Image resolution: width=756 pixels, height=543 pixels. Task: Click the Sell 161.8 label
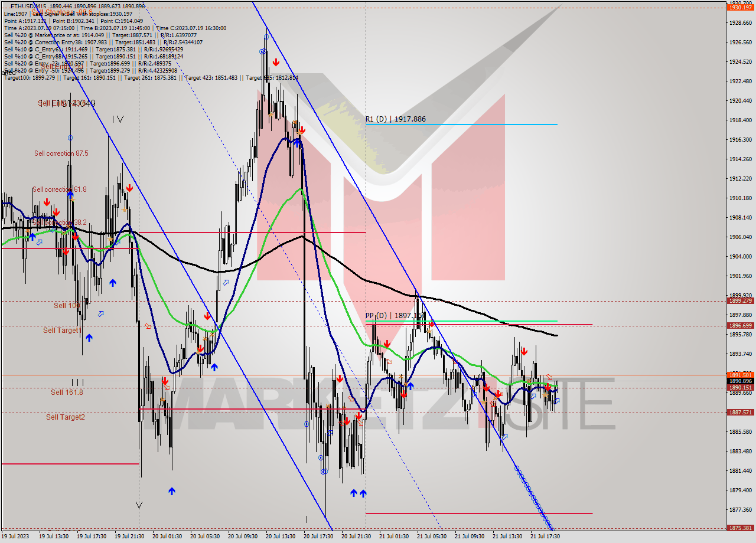67,392
